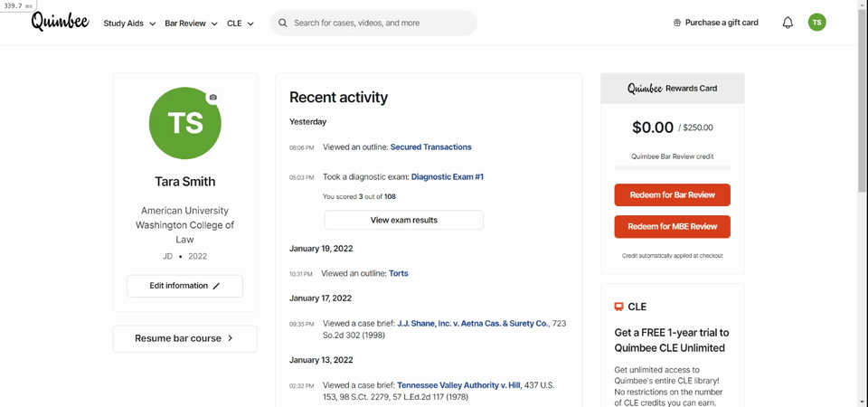868x407 pixels.
Task: Click the January 17, 2022 date heading
Action: 320,298
